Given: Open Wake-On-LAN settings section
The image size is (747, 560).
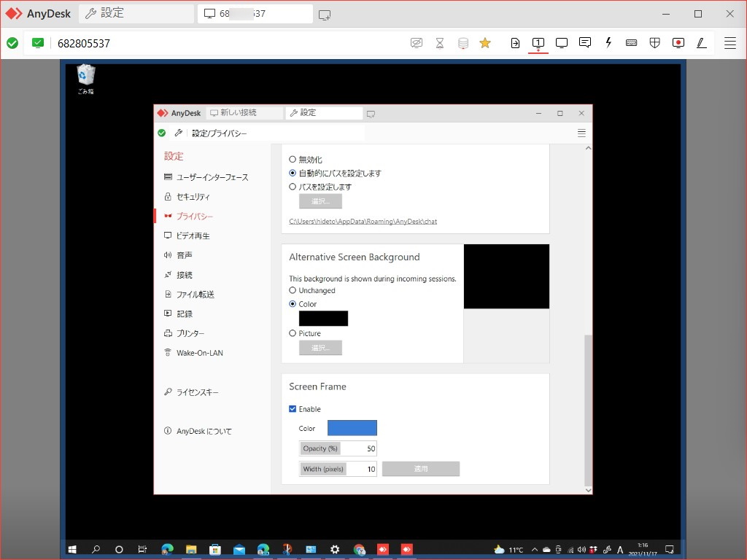Looking at the screenshot, I should coord(193,353).
